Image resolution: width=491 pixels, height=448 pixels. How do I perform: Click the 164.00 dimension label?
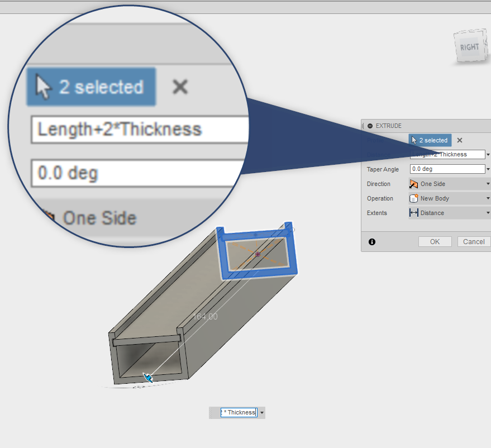point(205,317)
